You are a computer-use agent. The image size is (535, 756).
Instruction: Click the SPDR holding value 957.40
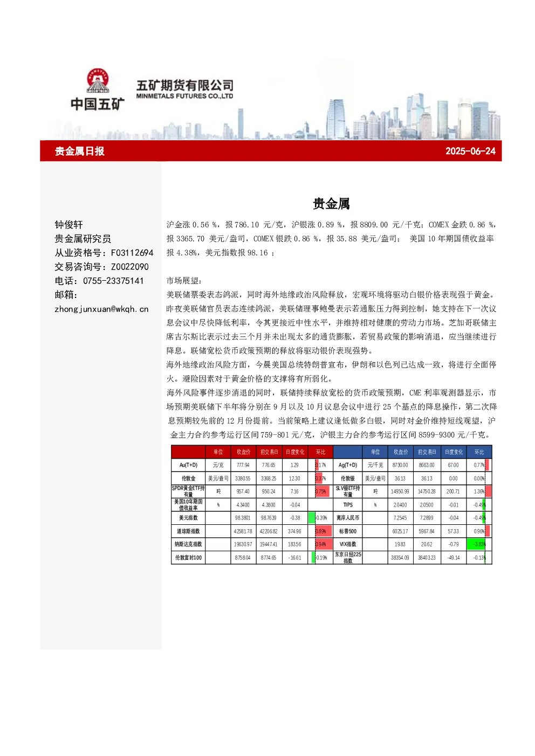[243, 491]
